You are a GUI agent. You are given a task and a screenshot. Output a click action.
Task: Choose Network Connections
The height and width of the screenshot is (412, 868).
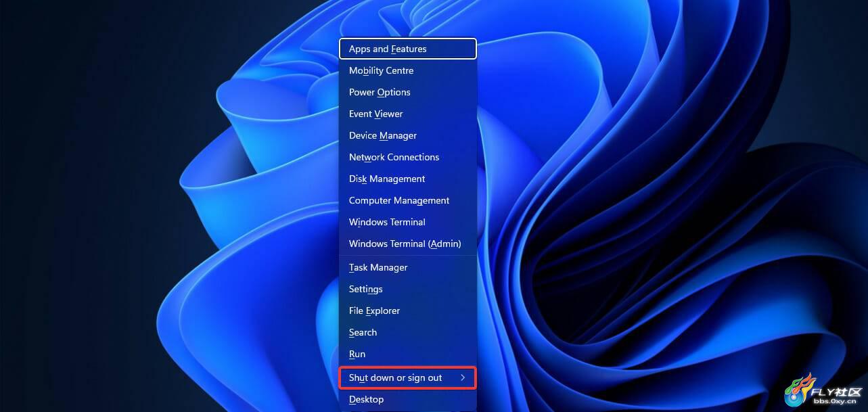408,157
